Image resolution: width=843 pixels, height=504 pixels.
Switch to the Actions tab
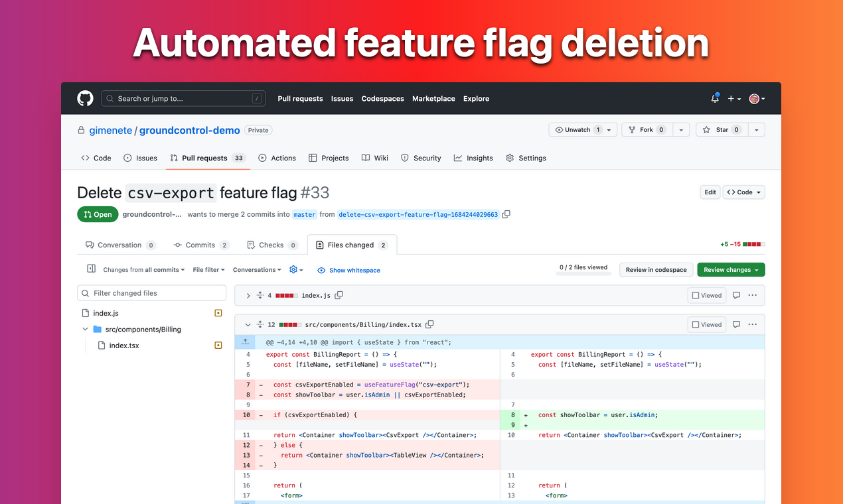point(277,158)
